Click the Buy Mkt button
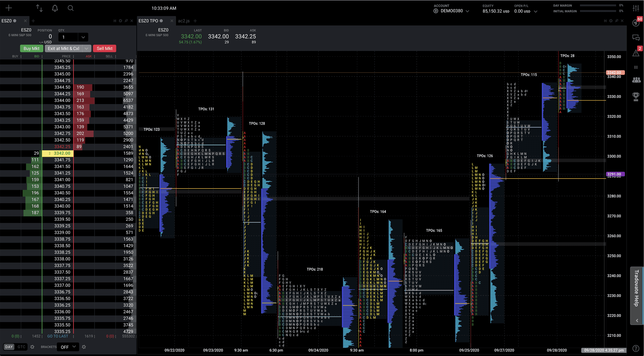The width and height of the screenshot is (644, 356). click(32, 49)
